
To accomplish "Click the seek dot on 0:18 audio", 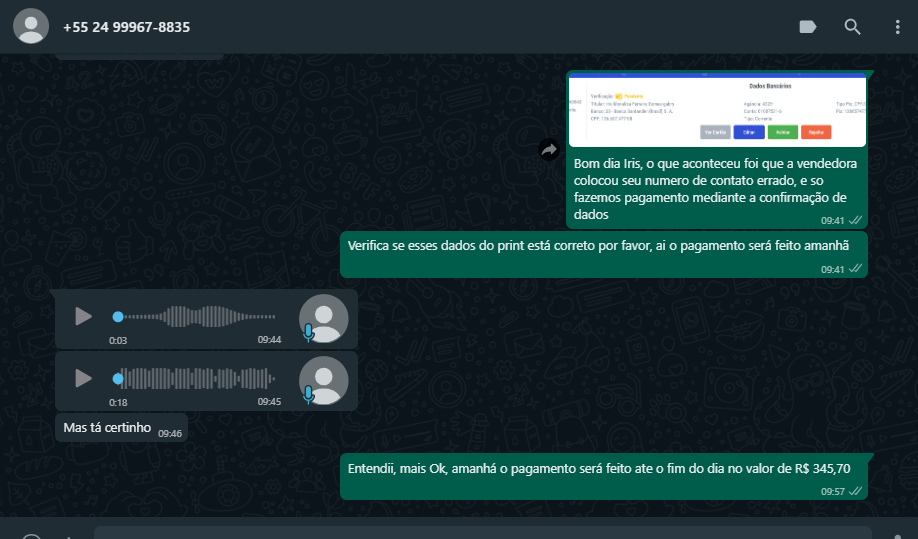I will (x=118, y=379).
